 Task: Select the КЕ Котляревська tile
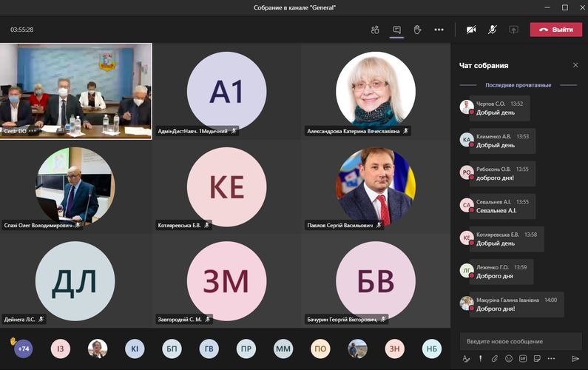[226, 186]
